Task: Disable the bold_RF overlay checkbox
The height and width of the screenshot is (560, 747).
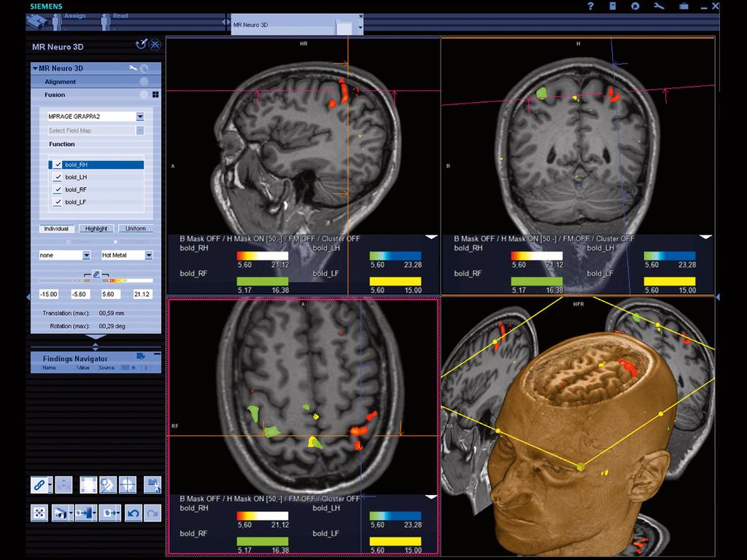Action: (x=57, y=189)
